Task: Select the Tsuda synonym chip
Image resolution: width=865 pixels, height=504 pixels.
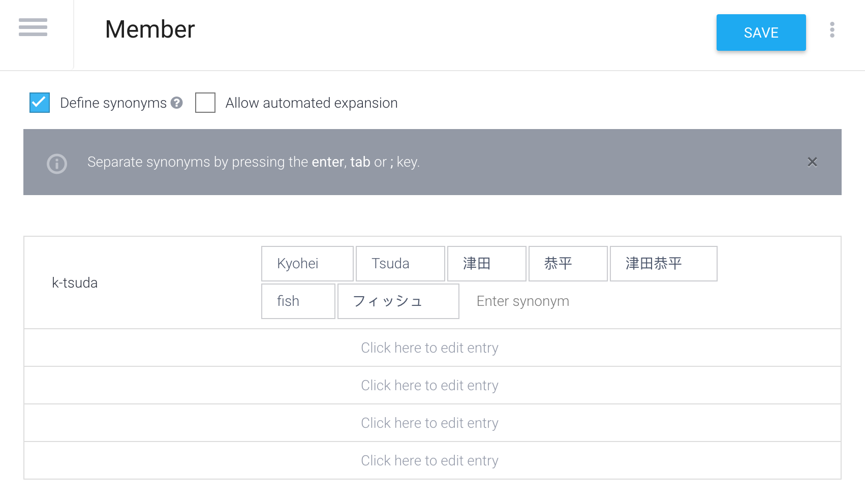Action: [x=400, y=264]
